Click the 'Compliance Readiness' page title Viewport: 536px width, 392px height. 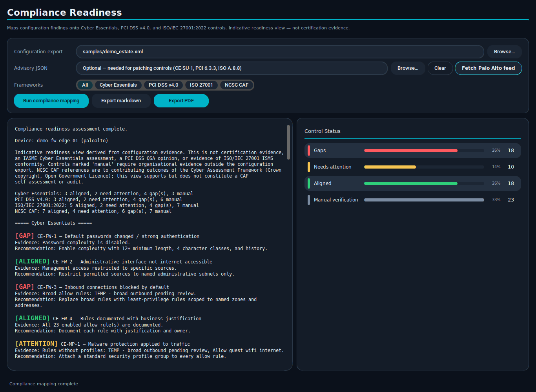tap(64, 13)
